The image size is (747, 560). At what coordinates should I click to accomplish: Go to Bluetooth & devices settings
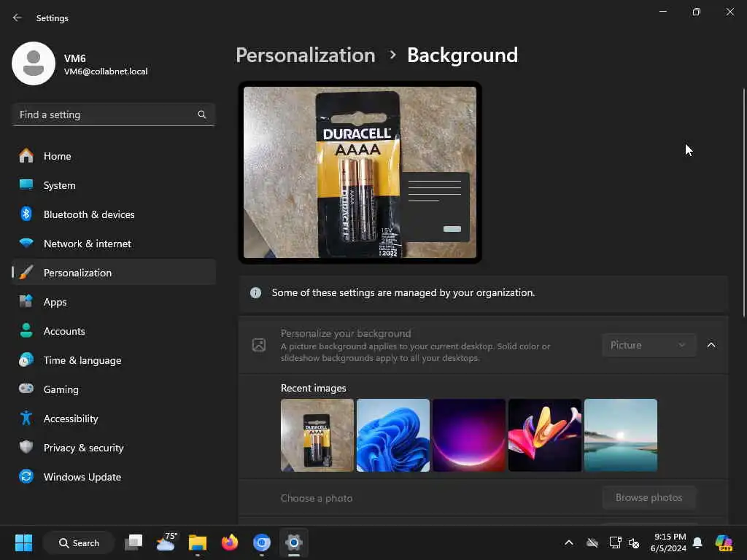click(114, 214)
